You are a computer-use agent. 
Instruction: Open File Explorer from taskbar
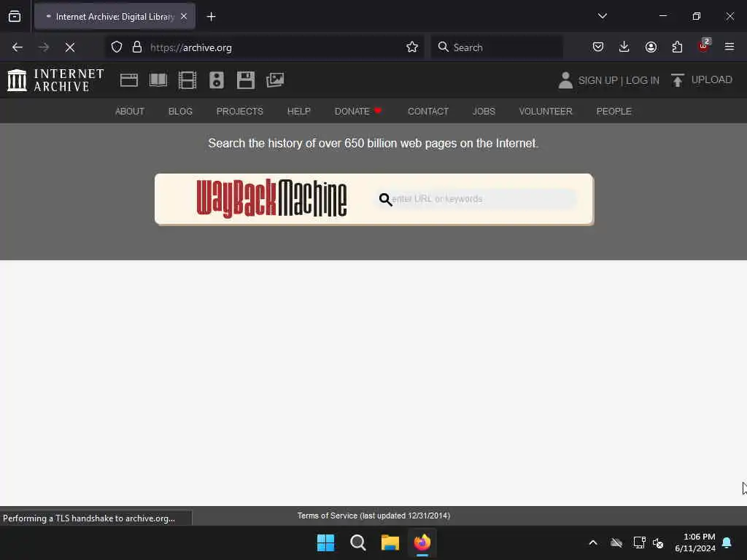(390, 542)
